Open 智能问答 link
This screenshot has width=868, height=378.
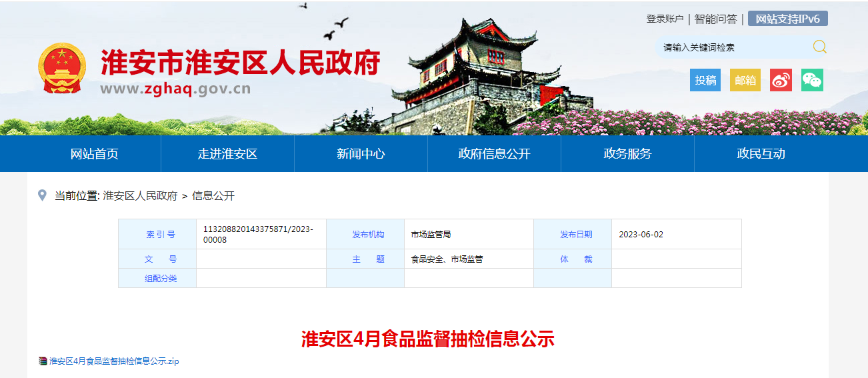pos(716,19)
